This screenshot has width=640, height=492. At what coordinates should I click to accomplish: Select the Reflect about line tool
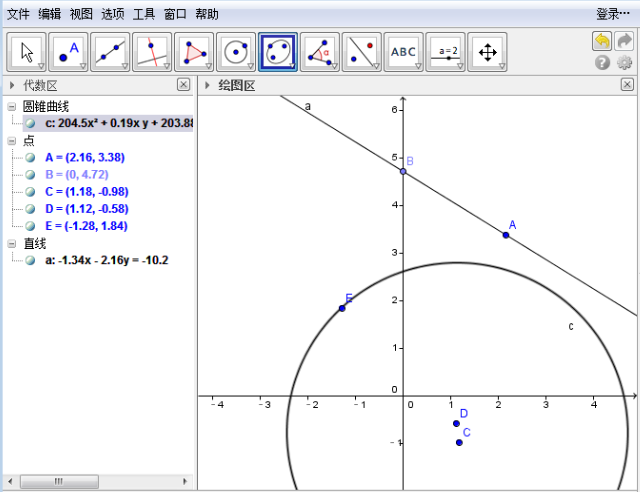pyautogui.click(x=362, y=52)
